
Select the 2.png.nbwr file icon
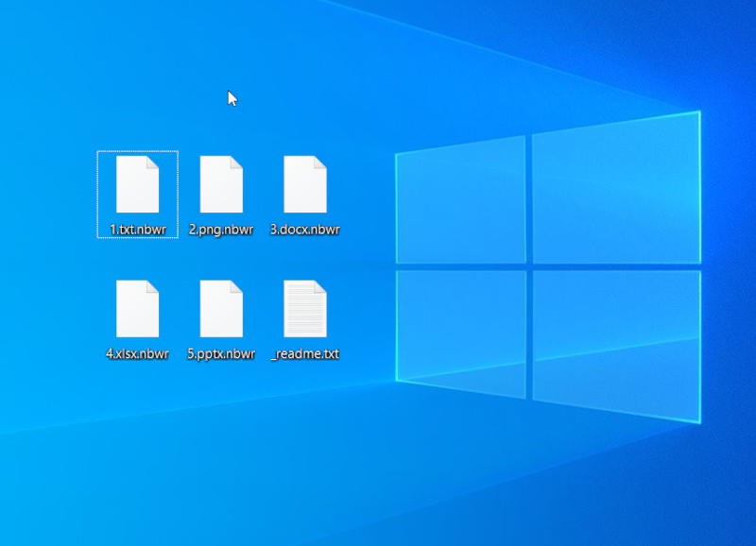point(221,184)
